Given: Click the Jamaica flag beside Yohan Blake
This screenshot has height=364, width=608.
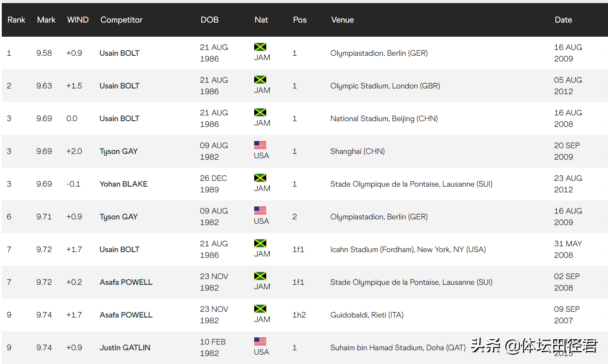Looking at the screenshot, I should [x=260, y=178].
